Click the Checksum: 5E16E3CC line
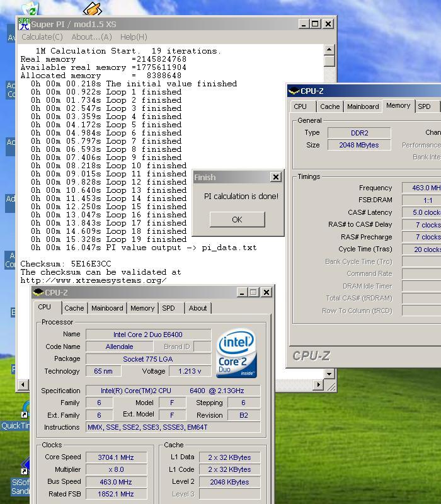 pos(66,264)
